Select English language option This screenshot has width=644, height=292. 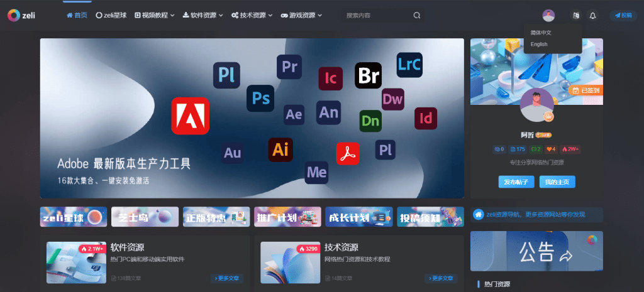pos(539,45)
